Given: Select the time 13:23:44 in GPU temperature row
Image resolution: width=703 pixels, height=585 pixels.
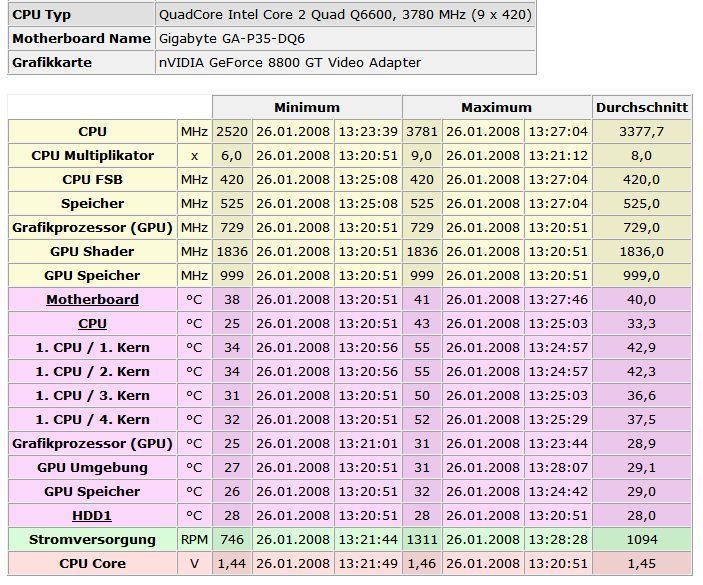Looking at the screenshot, I should [x=558, y=443].
